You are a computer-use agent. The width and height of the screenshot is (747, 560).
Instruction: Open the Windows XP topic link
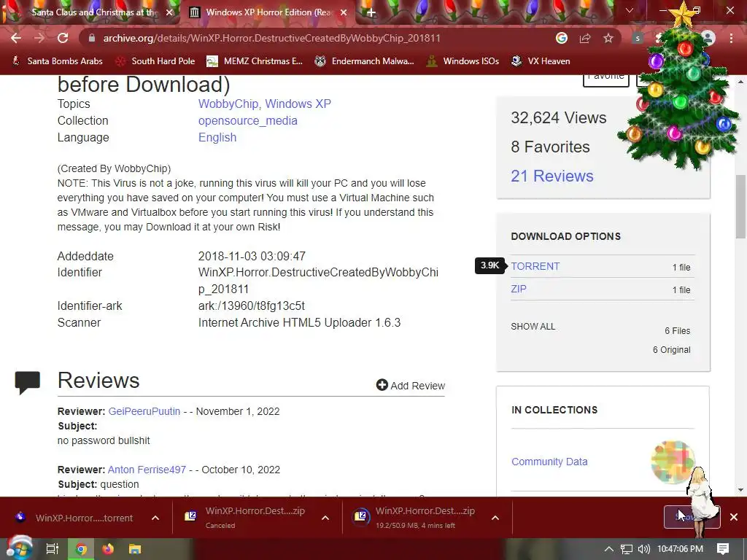(298, 104)
